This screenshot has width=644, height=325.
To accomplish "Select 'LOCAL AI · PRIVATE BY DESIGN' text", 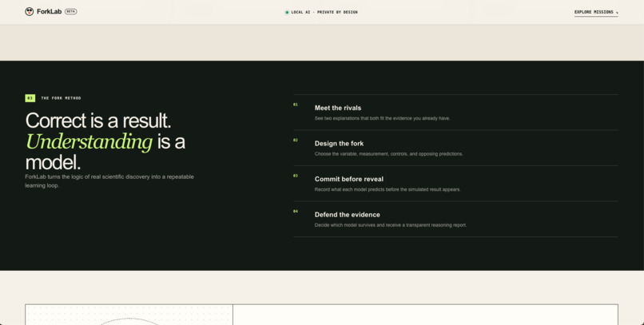I will (324, 12).
